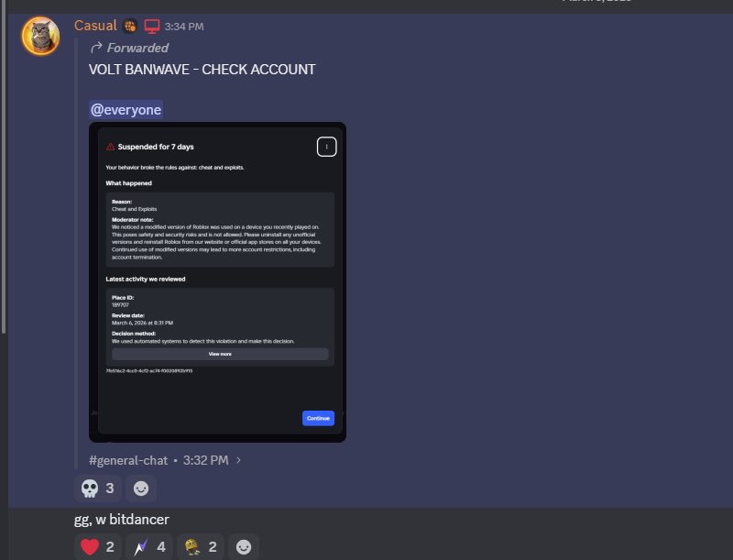Click the VOLT BANWAVE - CHECK ACCOUNT text
The width and height of the screenshot is (733, 560).
pos(202,70)
